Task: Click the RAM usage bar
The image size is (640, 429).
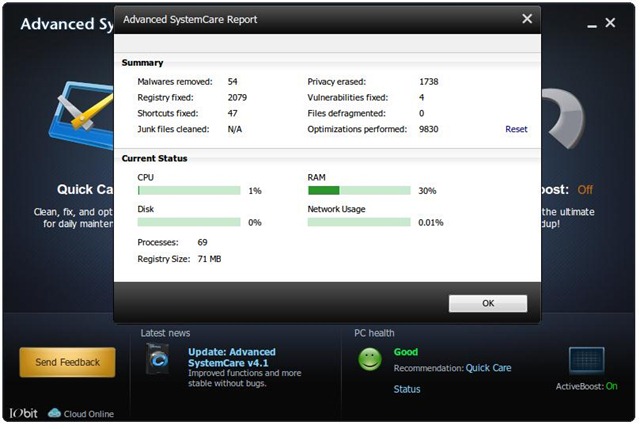Action: click(x=359, y=190)
